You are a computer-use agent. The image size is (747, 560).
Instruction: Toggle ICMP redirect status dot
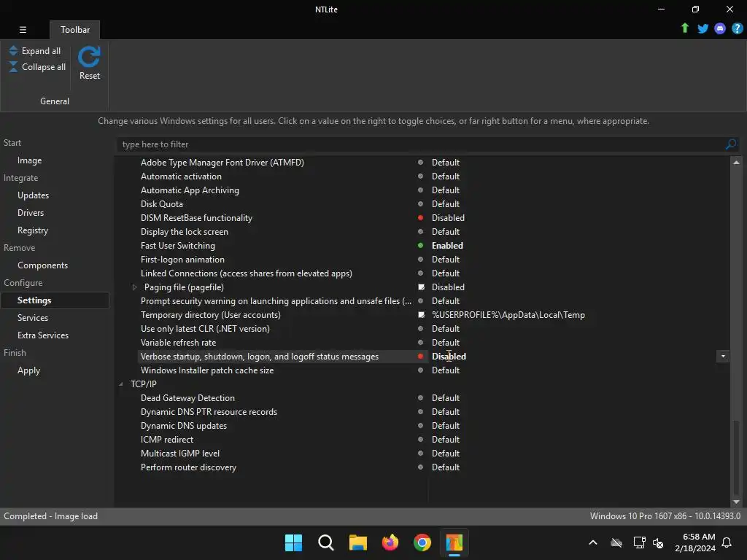(x=420, y=439)
